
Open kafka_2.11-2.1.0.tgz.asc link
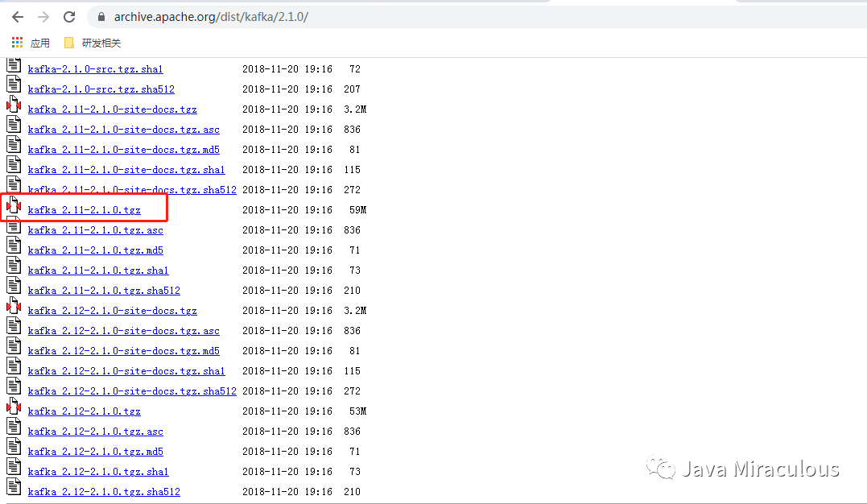click(96, 230)
